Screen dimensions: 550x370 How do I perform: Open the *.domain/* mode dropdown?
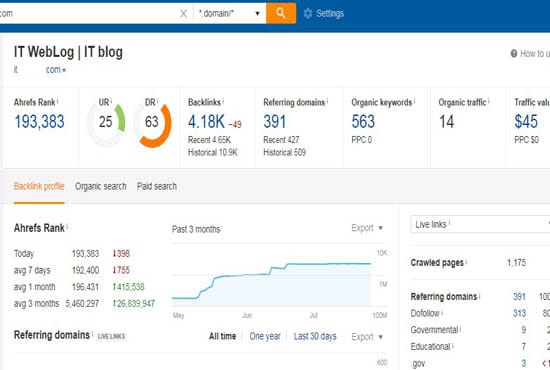229,13
